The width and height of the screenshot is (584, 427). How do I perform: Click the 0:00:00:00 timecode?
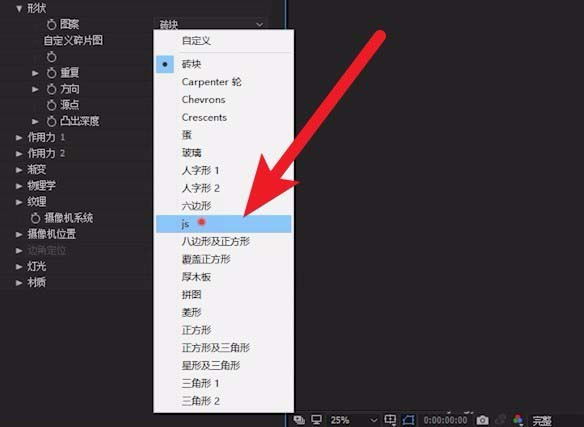(x=445, y=420)
